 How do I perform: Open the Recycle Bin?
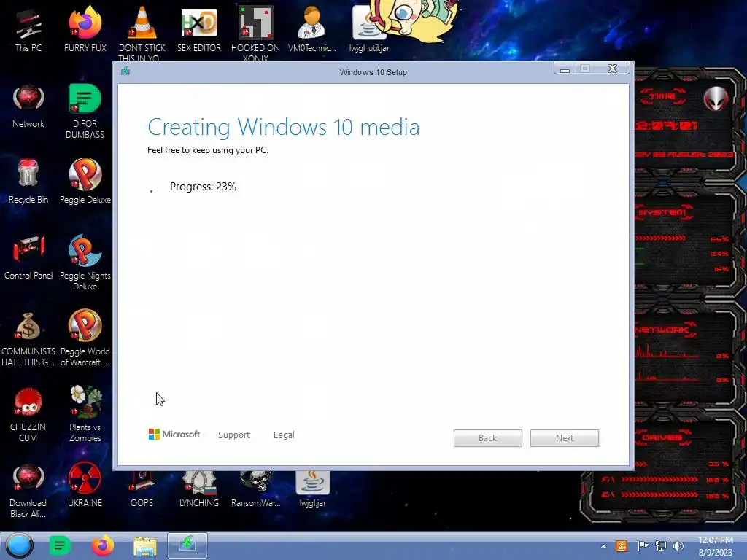28,182
